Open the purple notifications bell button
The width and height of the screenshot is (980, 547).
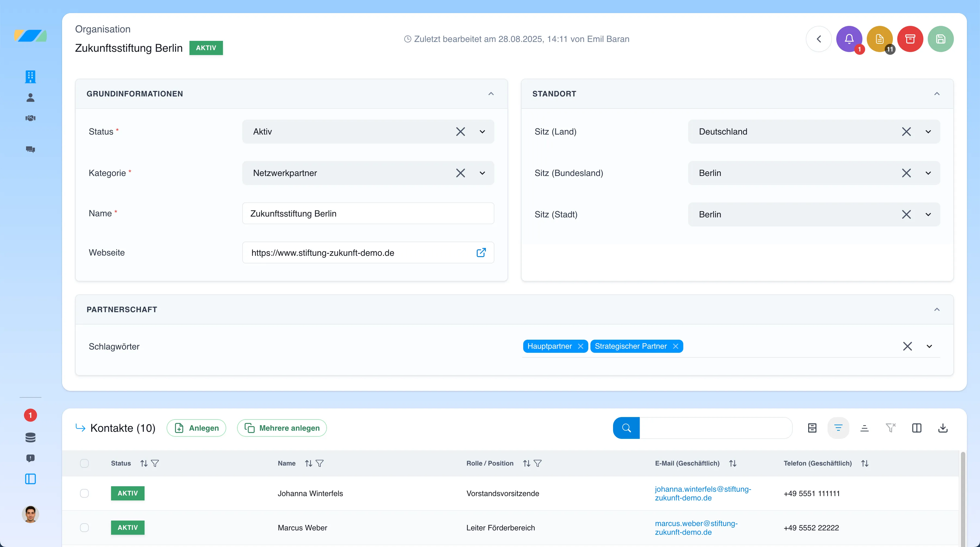[849, 39]
